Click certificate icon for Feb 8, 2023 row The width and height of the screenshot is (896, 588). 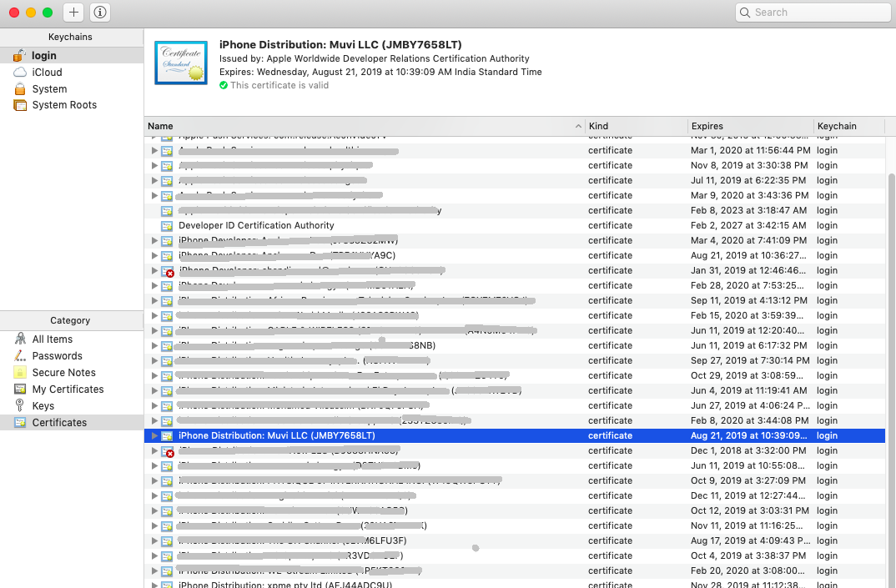(x=167, y=211)
